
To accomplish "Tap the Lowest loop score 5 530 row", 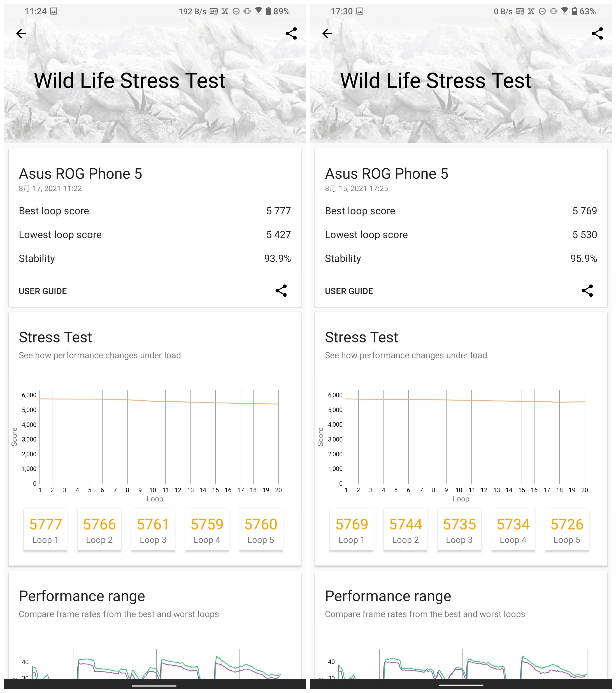I will pos(461,235).
